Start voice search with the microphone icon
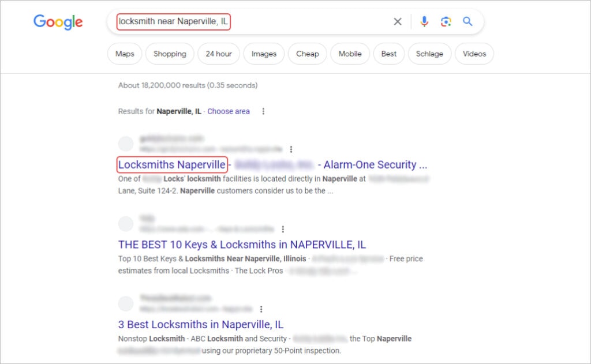This screenshot has height=364, width=591. (424, 21)
